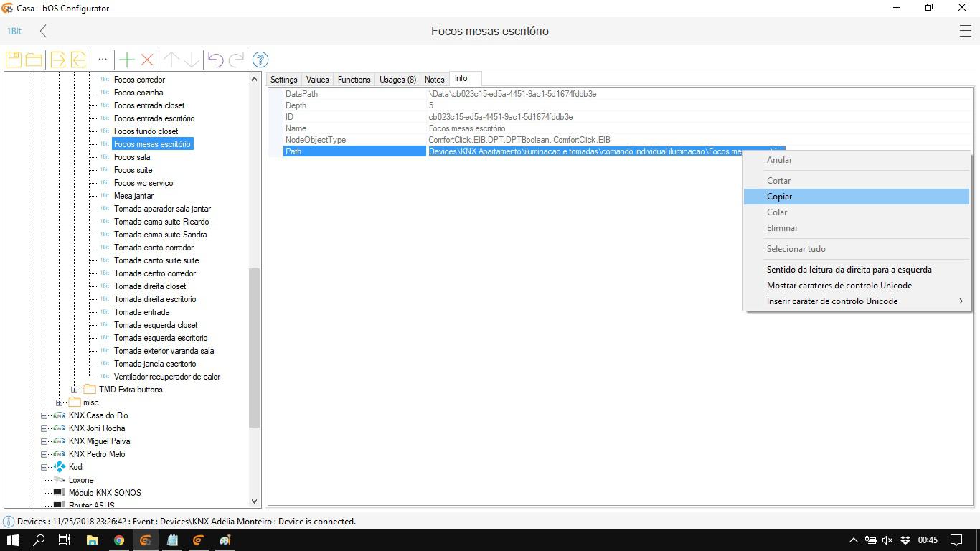Select Focos sala in the tree
The image size is (980, 551).
pyautogui.click(x=132, y=157)
